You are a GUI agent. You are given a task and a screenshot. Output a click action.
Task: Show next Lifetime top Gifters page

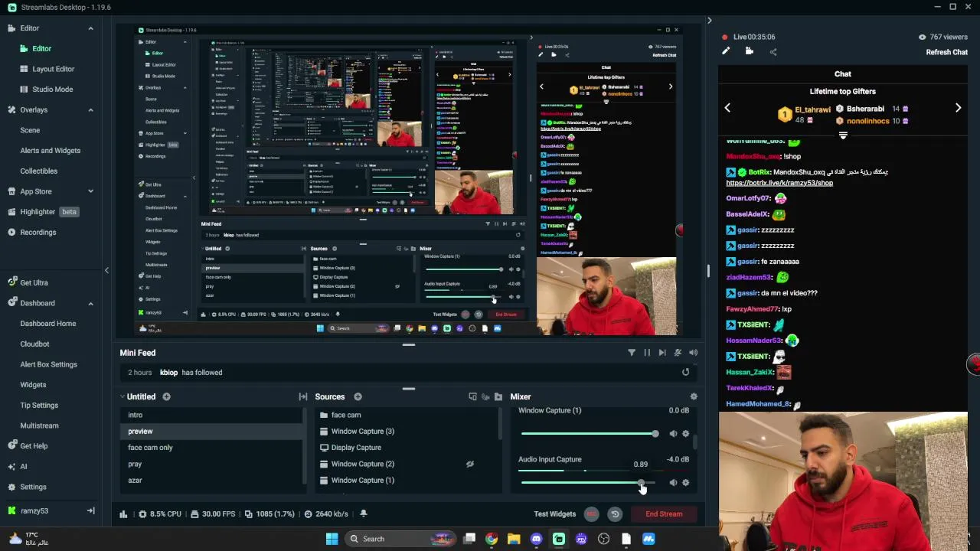point(958,108)
